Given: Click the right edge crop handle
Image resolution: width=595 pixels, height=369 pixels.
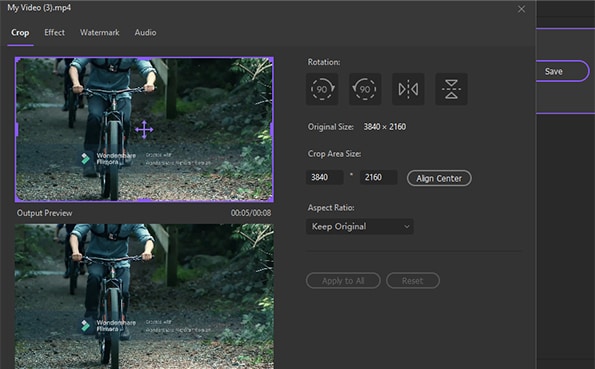Looking at the screenshot, I should (x=272, y=129).
